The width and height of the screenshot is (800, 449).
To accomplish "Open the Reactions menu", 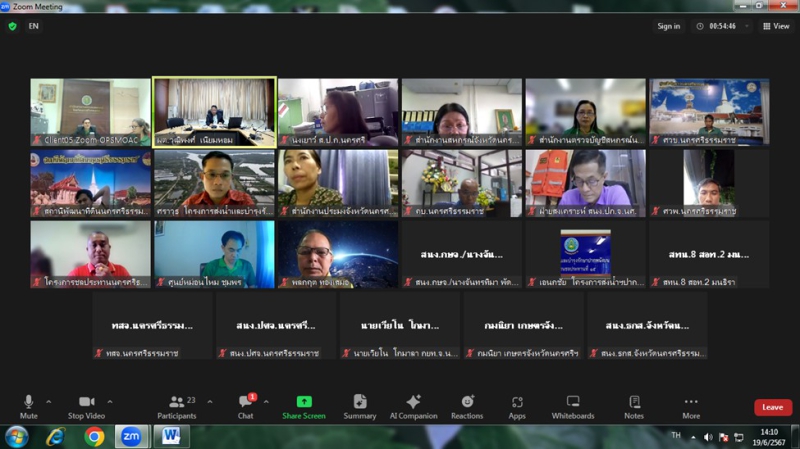I will [467, 405].
